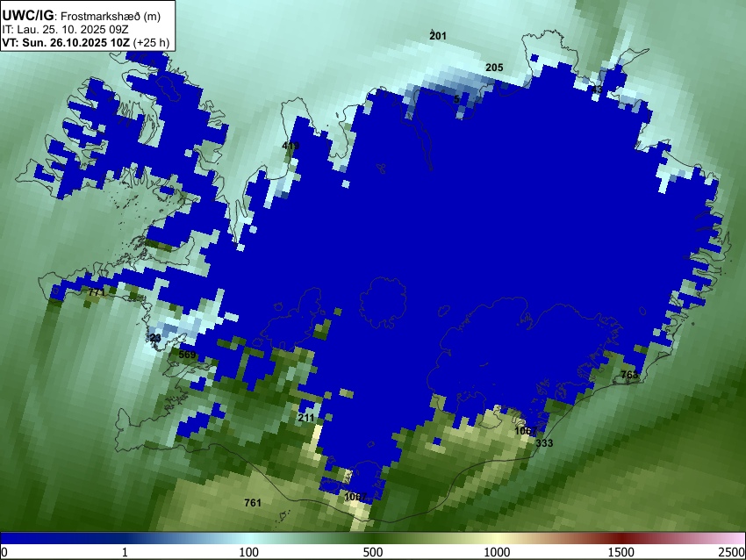Click the 1067 label next to 333
The image size is (746, 560).
(x=526, y=431)
